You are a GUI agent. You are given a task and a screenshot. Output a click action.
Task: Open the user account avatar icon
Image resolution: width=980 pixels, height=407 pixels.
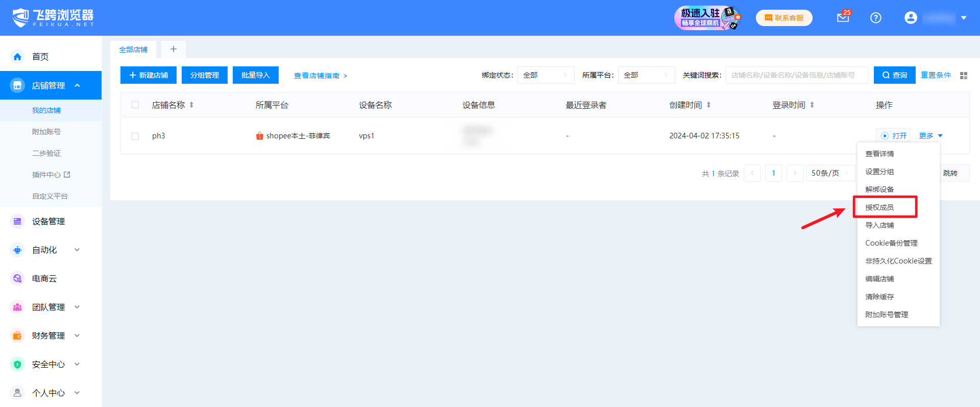pos(911,18)
